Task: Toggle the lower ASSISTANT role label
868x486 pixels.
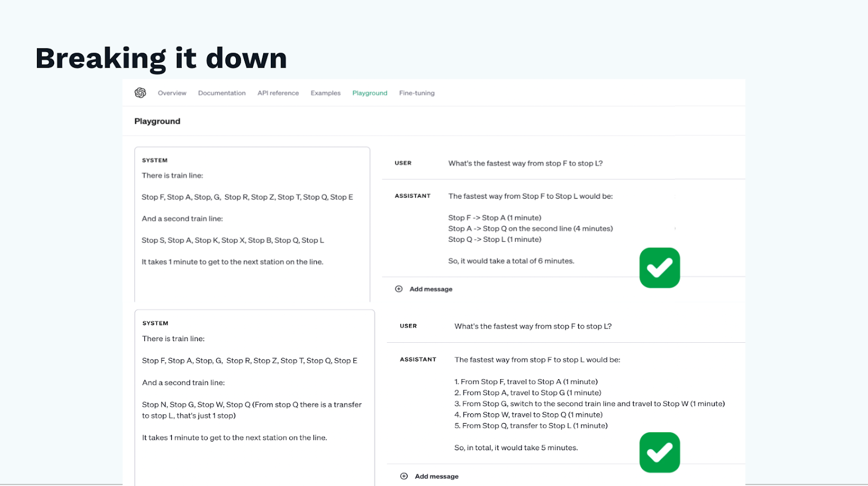Action: [418, 360]
